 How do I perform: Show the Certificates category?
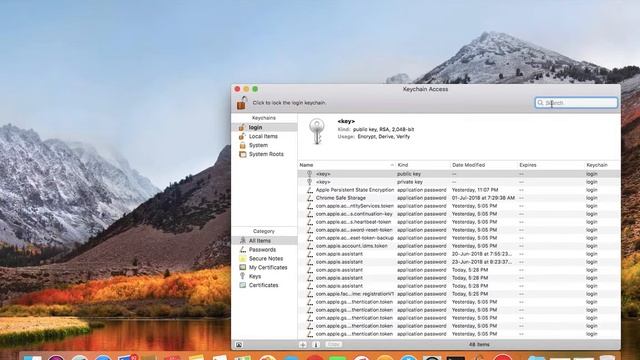coord(264,285)
